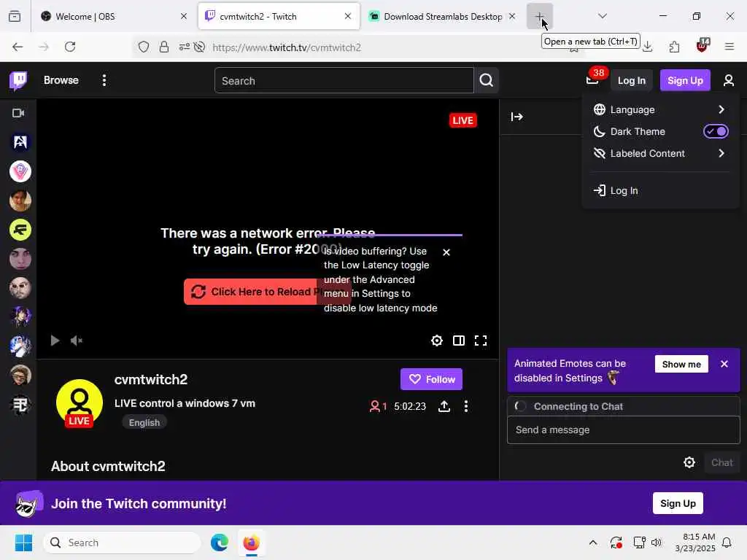The width and height of the screenshot is (747, 560).
Task: Open Firefox extensions puzzle icon
Action: tap(674, 47)
